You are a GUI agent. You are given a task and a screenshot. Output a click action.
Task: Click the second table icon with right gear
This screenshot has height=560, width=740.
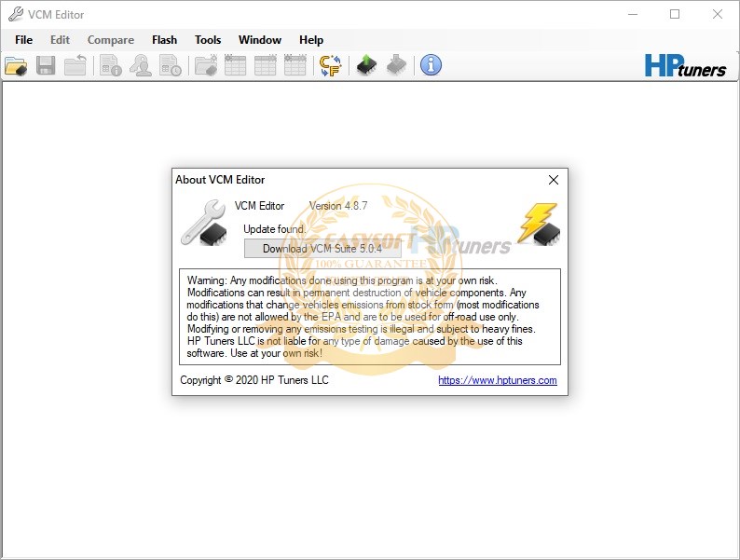pyautogui.click(x=266, y=65)
